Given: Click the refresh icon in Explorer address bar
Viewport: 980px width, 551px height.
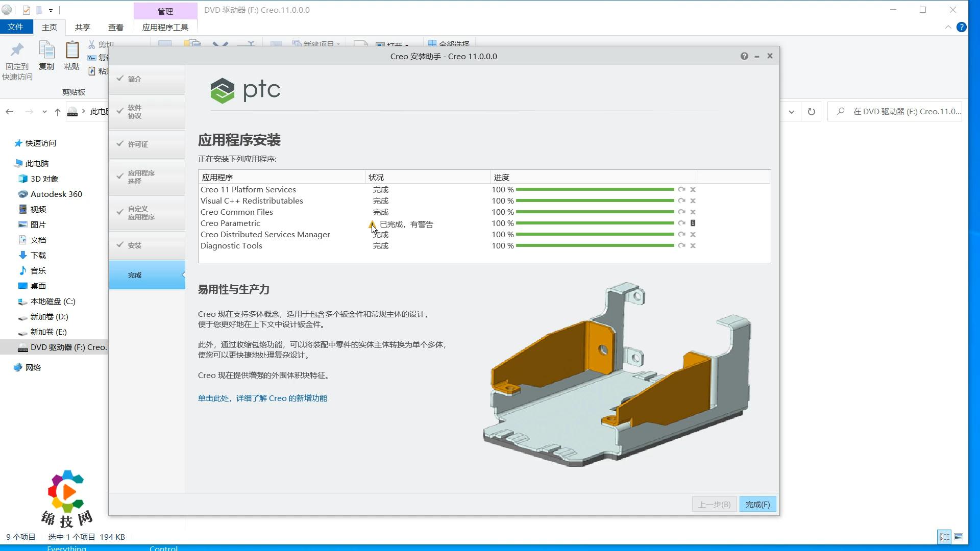Looking at the screenshot, I should [811, 112].
